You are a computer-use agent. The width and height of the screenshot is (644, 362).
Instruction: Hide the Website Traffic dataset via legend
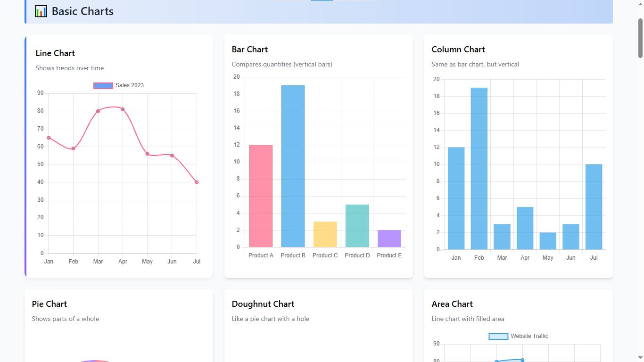tap(498, 336)
